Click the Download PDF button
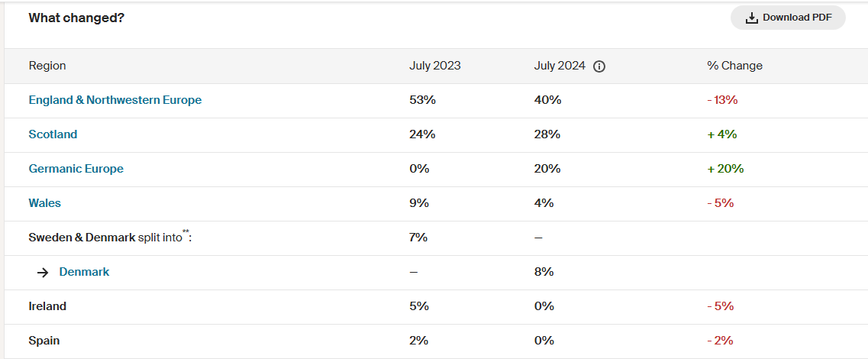Screen dimensions: 868x359 point(788,18)
